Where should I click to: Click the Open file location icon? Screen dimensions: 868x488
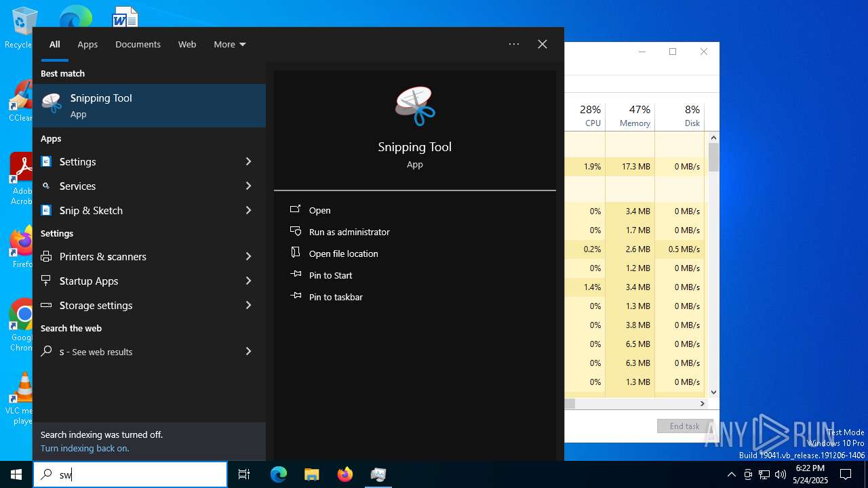[x=296, y=253]
